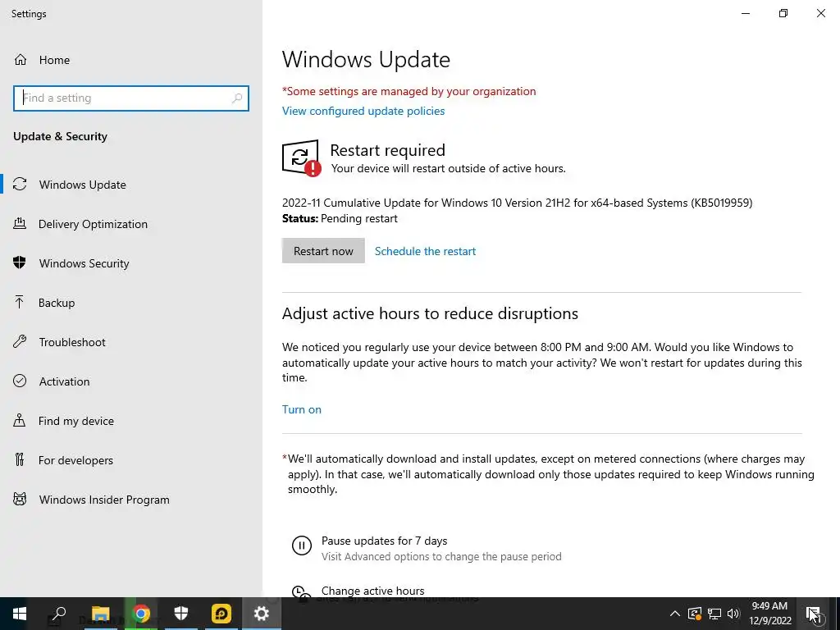Open View configured update policies link
840x630 pixels.
pyautogui.click(x=363, y=111)
